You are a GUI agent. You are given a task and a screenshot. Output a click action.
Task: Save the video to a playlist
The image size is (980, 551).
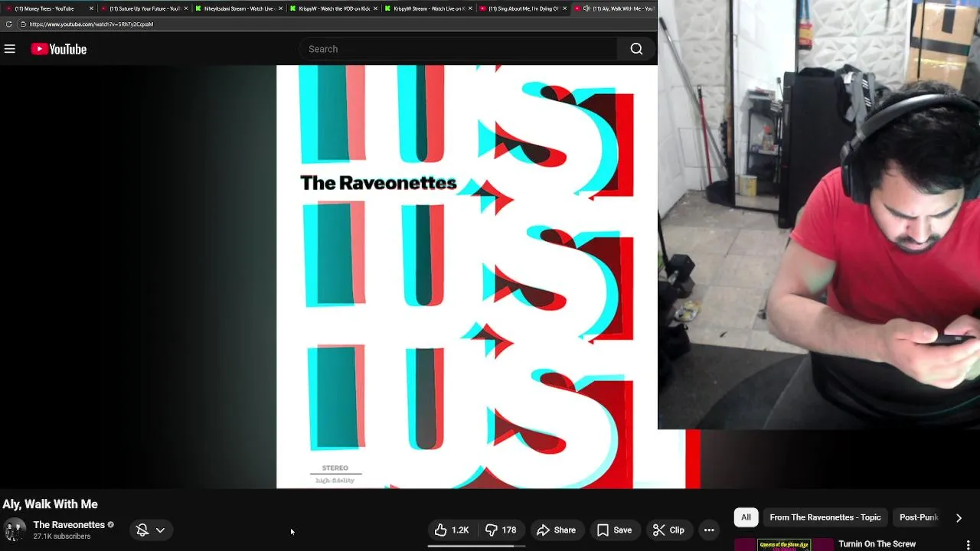tap(615, 530)
